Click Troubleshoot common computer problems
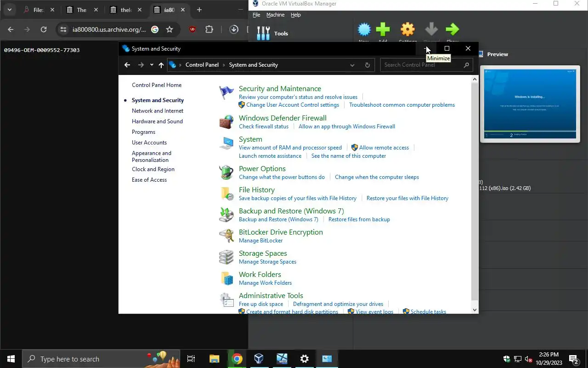 coord(402,105)
